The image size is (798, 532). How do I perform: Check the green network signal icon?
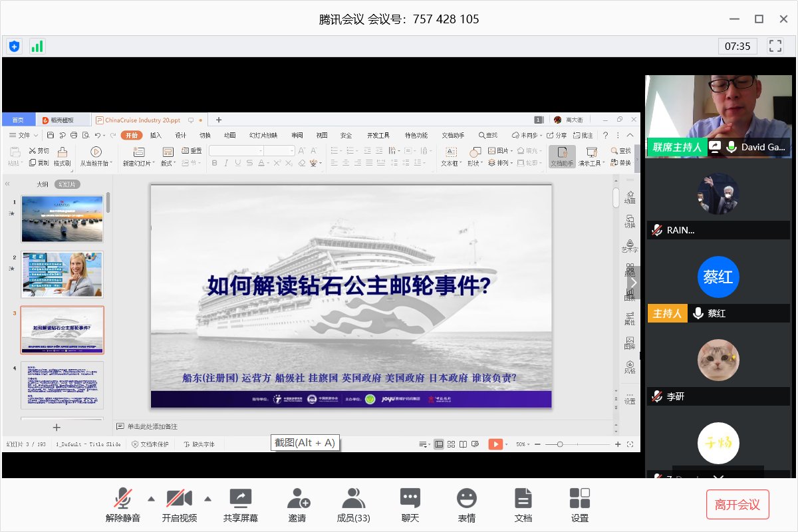37,46
